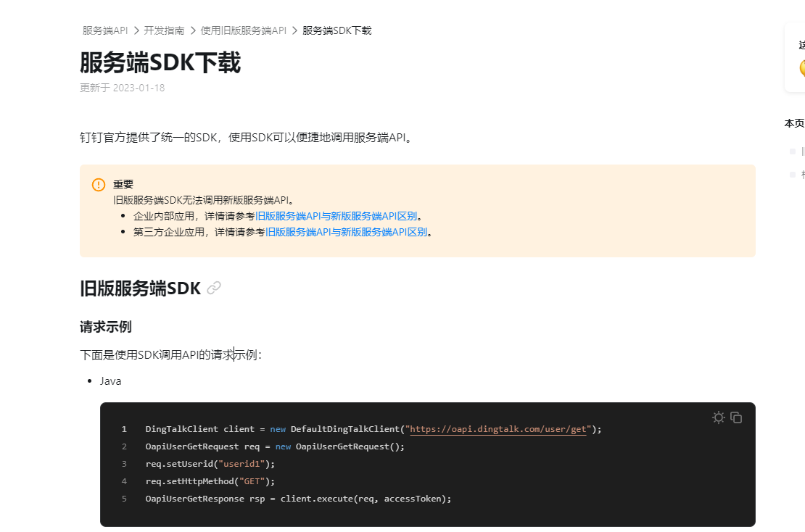Click 服务端SDK下载 current breadcrumb
Image resolution: width=805 pixels, height=532 pixels.
(337, 30)
